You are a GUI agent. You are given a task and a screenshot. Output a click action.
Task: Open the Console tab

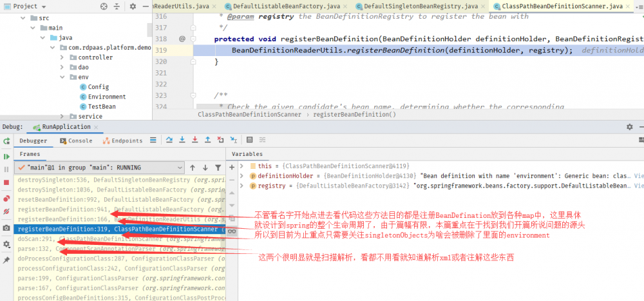(x=76, y=141)
